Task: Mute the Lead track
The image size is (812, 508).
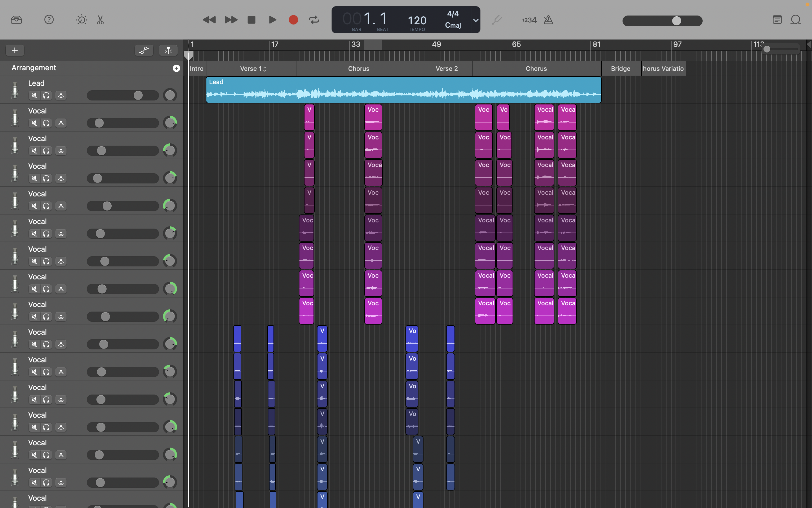Action: pyautogui.click(x=34, y=95)
